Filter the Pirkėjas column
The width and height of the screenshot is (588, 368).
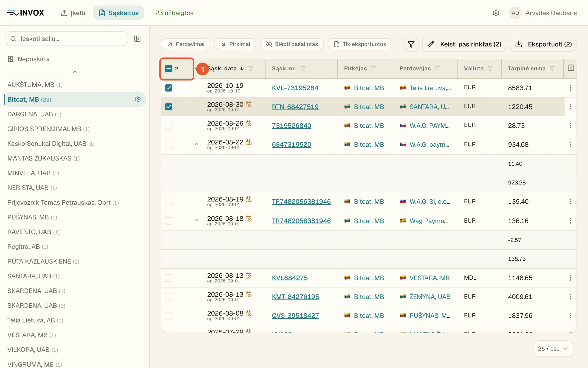click(373, 69)
